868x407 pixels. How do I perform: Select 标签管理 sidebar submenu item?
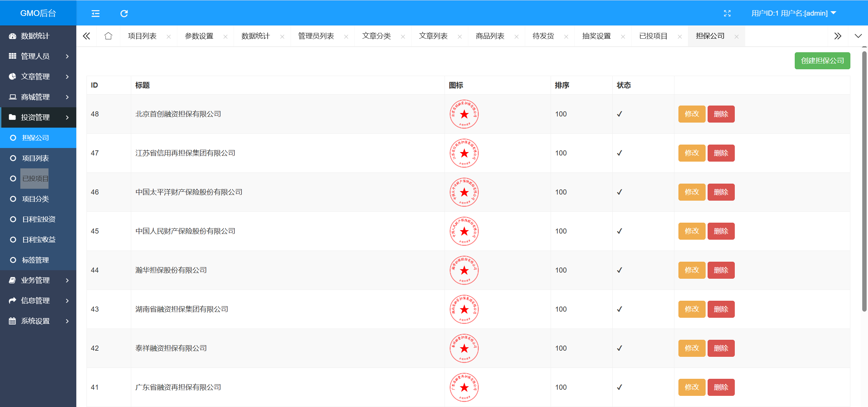(35, 260)
